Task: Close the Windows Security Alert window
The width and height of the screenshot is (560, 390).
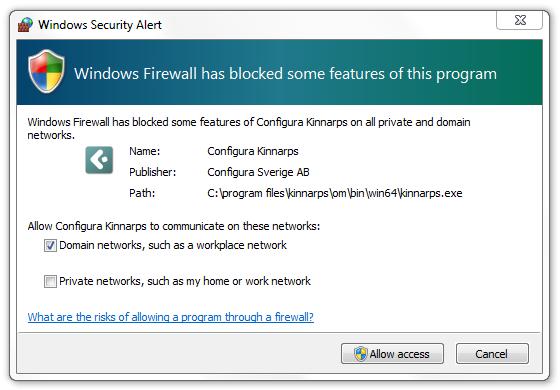Action: tap(520, 20)
